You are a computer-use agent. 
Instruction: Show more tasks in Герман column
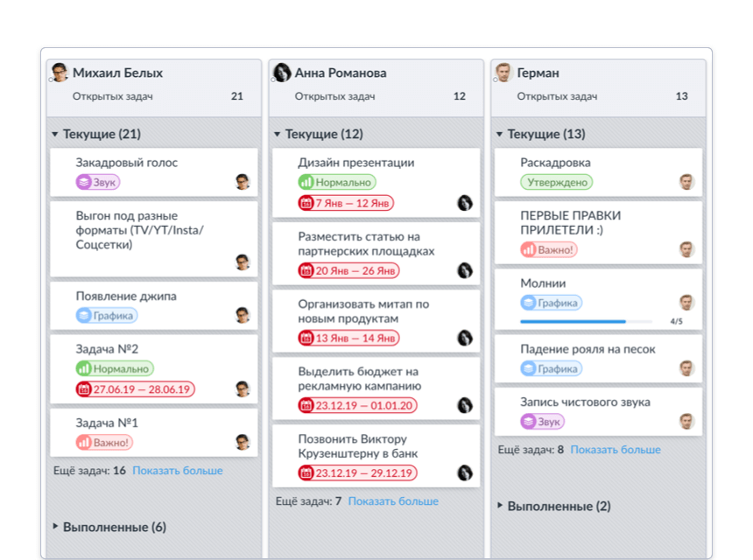point(616,450)
